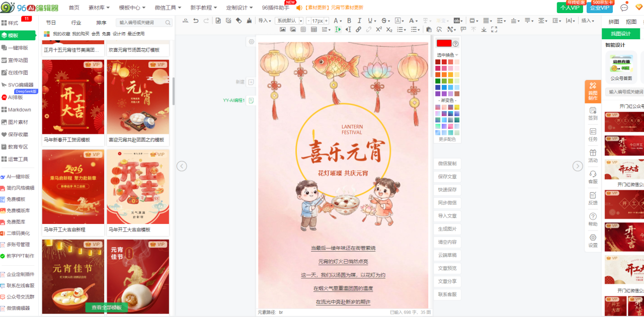This screenshot has width=644, height=317.
Task: Click the format painter brush icon
Action: [249, 21]
